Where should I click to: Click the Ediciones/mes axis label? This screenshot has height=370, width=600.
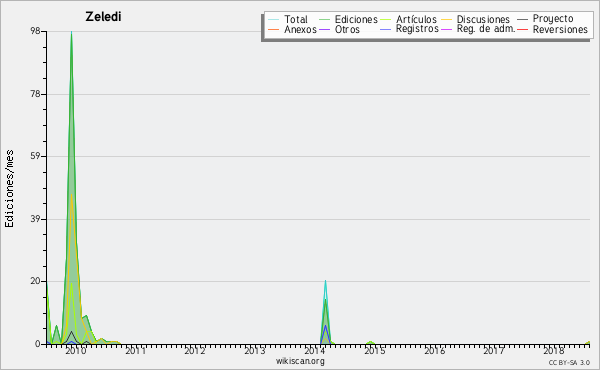pos(9,189)
